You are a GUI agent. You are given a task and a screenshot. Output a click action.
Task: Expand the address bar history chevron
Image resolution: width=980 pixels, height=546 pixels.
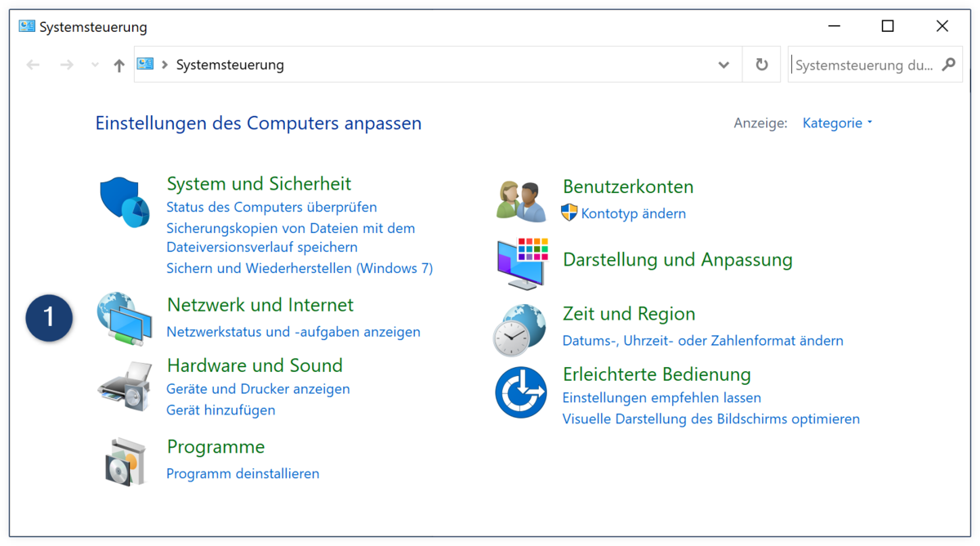[724, 65]
